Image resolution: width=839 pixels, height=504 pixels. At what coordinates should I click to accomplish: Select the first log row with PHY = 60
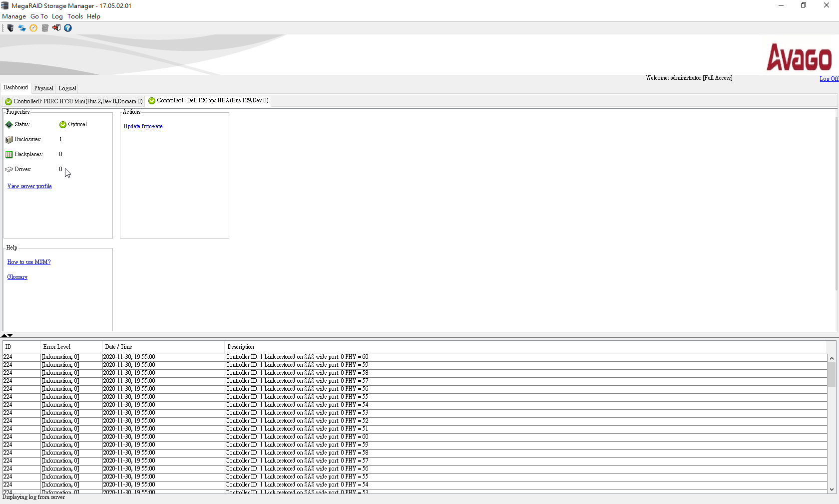[415, 357]
